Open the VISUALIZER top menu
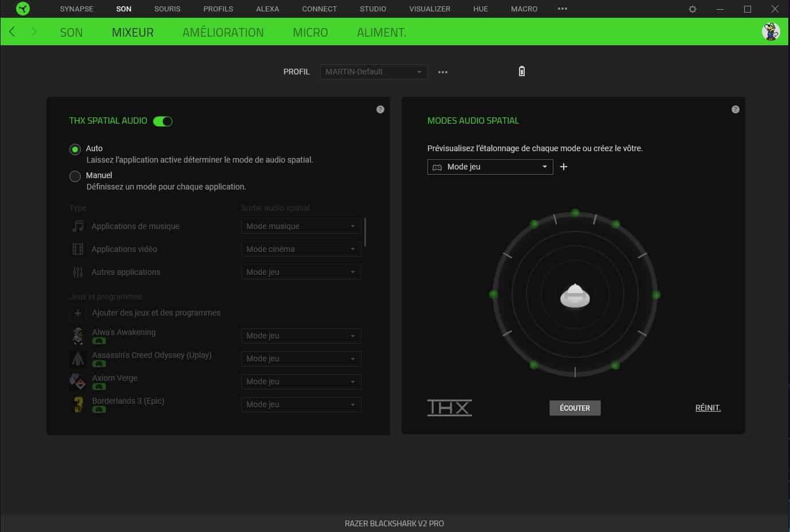This screenshot has height=532, width=790. pyautogui.click(x=430, y=9)
